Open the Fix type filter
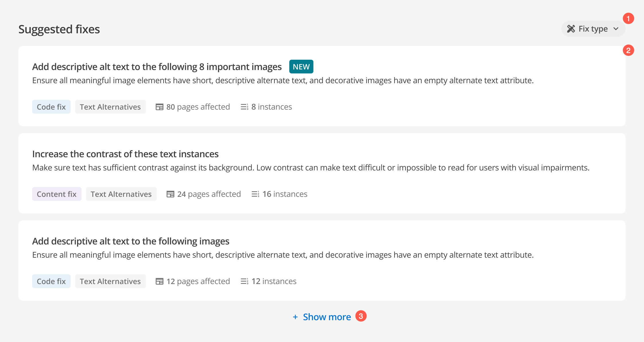The height and width of the screenshot is (342, 644). point(593,29)
